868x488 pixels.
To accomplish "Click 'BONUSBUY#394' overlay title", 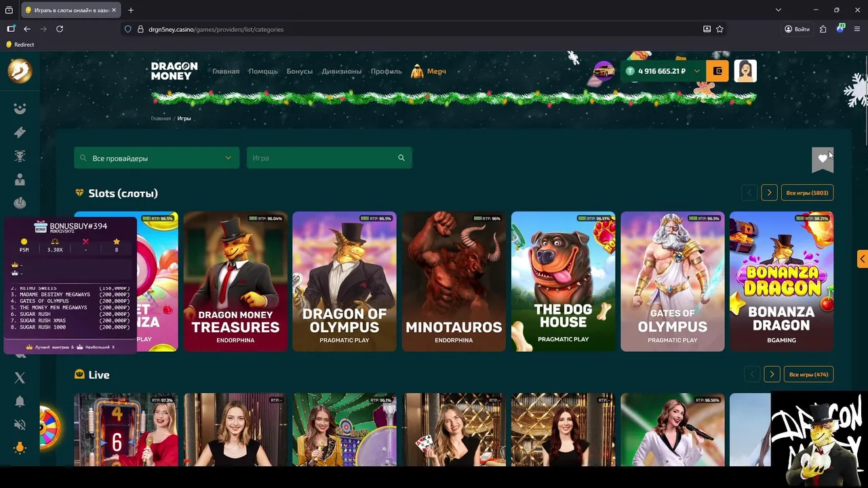I will (79, 226).
